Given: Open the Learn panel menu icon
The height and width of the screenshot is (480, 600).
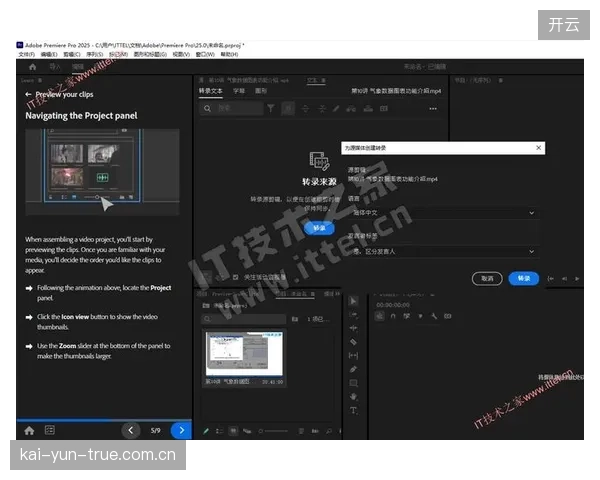Looking at the screenshot, I should (x=40, y=80).
